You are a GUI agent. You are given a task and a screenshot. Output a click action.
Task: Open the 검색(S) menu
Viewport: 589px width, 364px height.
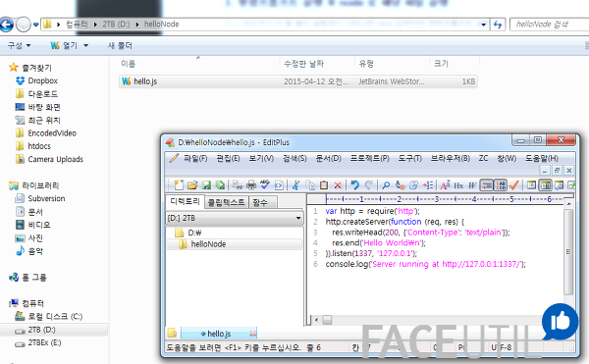coord(294,158)
